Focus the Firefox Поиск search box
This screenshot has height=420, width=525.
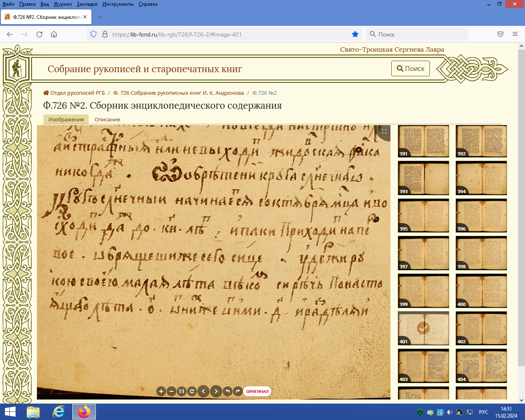[x=416, y=34]
